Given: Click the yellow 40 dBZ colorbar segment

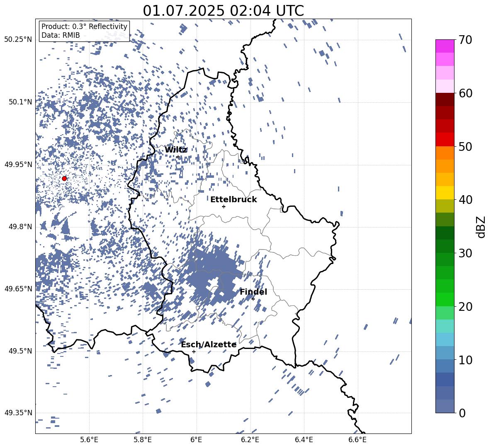Looking at the screenshot, I should click(x=445, y=193).
